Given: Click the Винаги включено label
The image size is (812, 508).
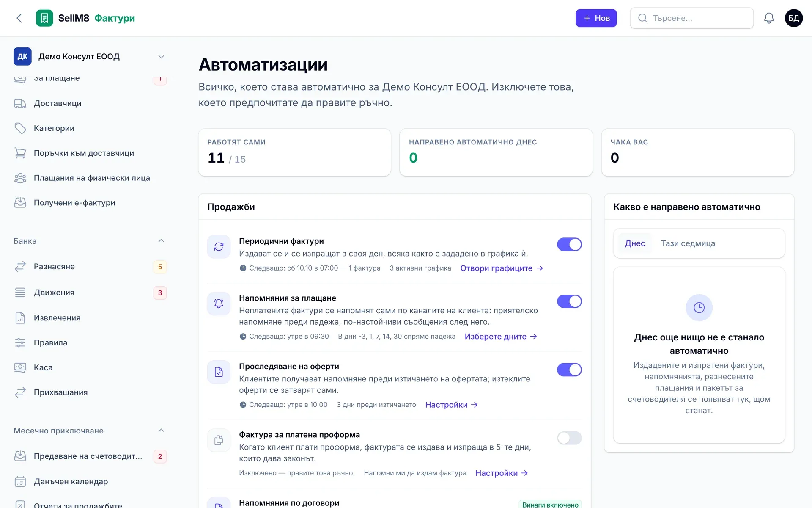Looking at the screenshot, I should 550,504.
